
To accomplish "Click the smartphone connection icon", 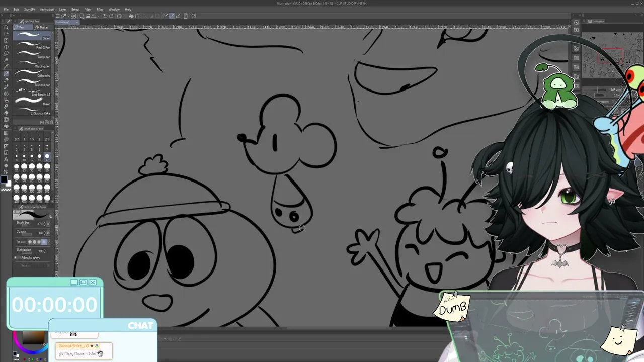I will (x=186, y=16).
